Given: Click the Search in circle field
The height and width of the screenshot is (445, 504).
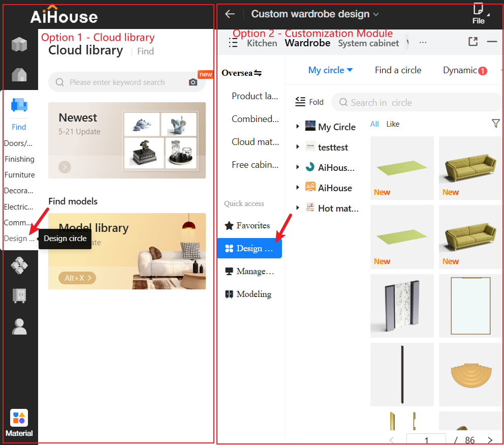Looking at the screenshot, I should click(417, 102).
